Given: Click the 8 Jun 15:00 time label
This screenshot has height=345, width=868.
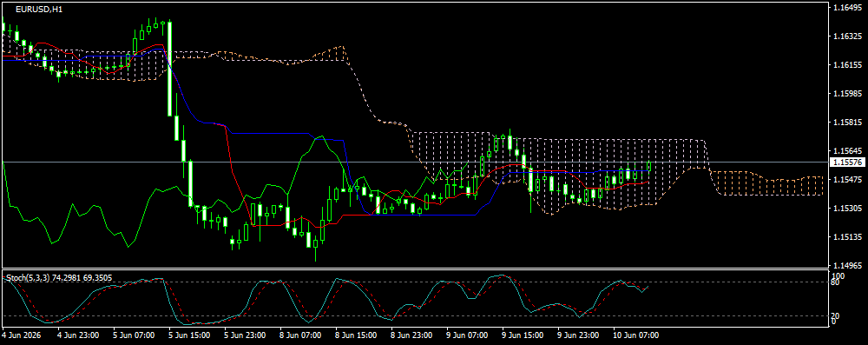Looking at the screenshot, I should point(356,335).
